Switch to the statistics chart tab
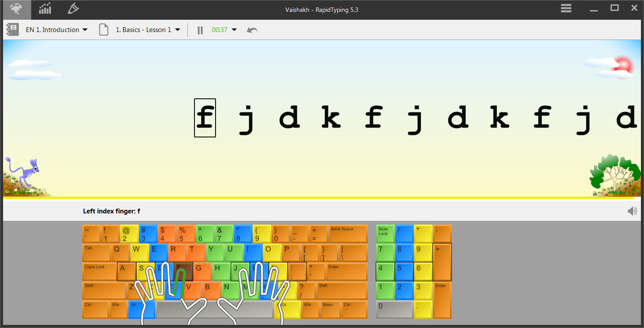 pyautogui.click(x=44, y=9)
